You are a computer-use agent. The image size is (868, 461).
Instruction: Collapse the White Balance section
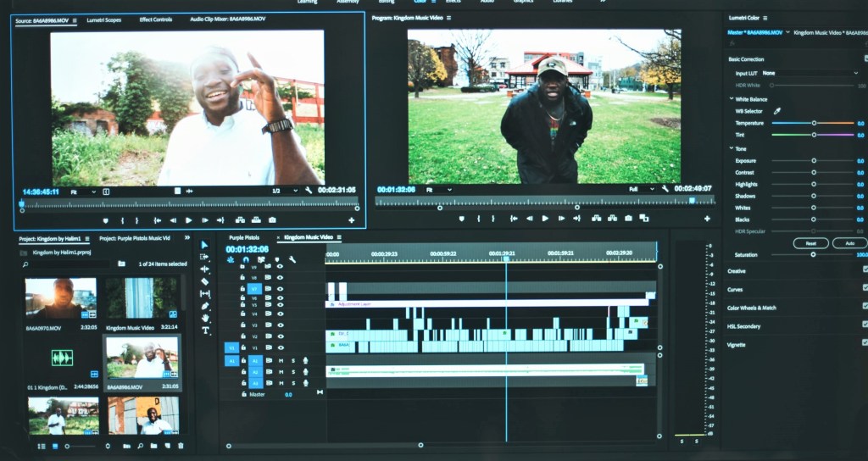pos(732,99)
